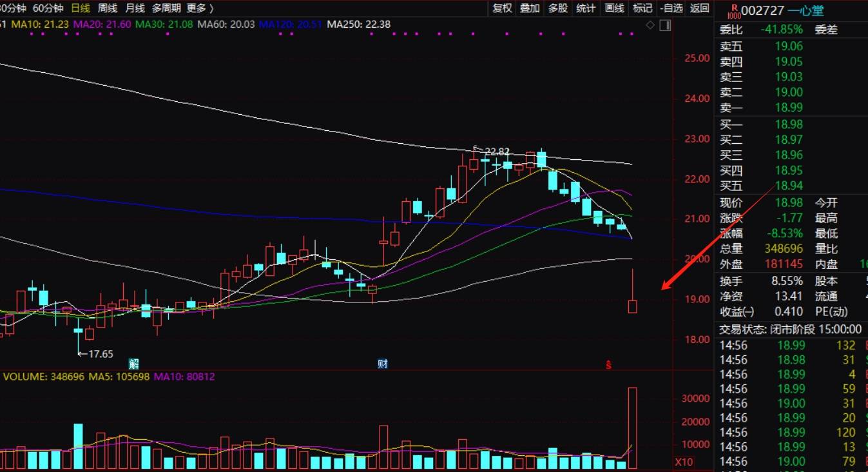
Task: Click the volume MA5: 105698 label
Action: pos(119,377)
